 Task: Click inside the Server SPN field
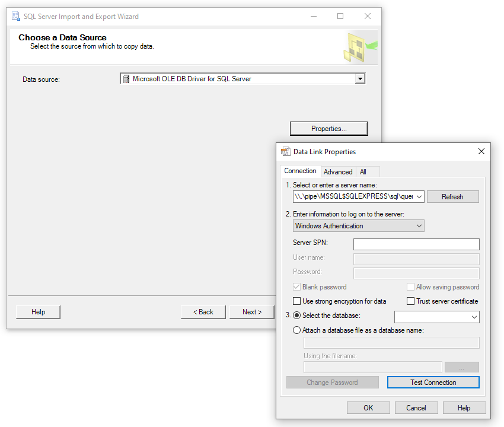point(415,244)
